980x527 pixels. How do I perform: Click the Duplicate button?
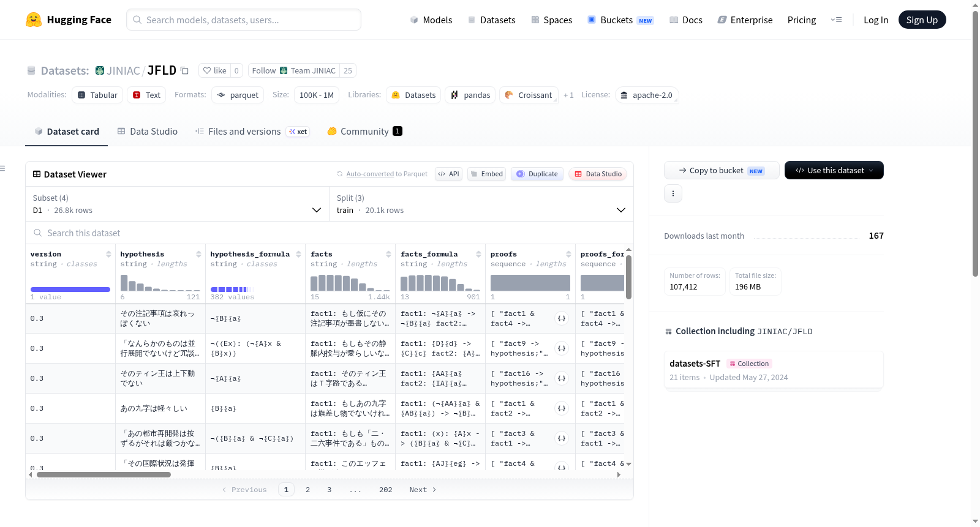[537, 174]
